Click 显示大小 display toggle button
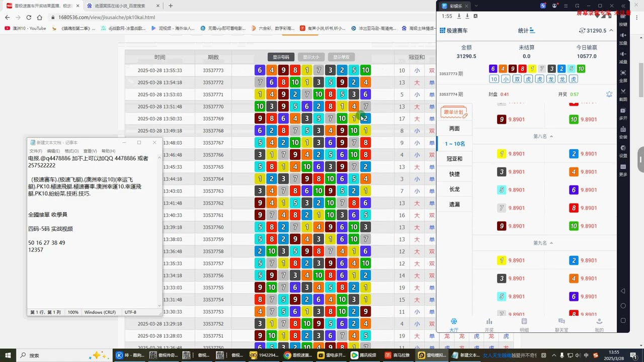This screenshot has width=644, height=362. (x=311, y=57)
